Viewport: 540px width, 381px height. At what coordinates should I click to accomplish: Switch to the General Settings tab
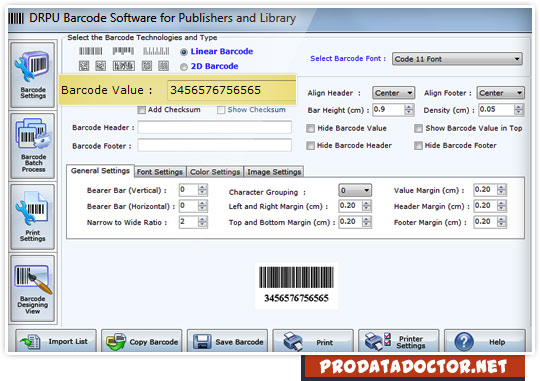click(100, 171)
